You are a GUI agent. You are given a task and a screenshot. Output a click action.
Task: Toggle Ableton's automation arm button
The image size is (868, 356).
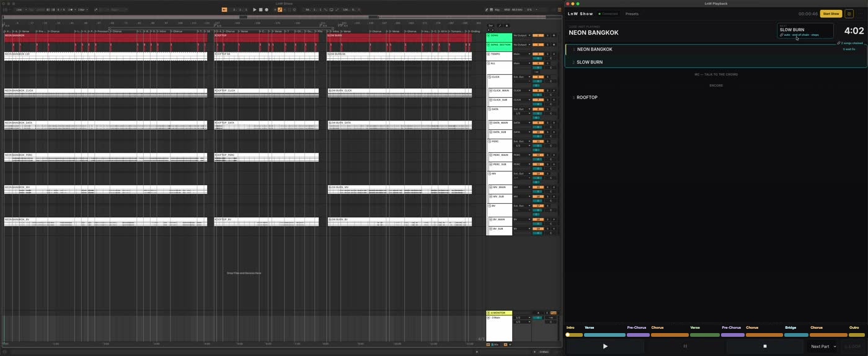[x=280, y=10]
